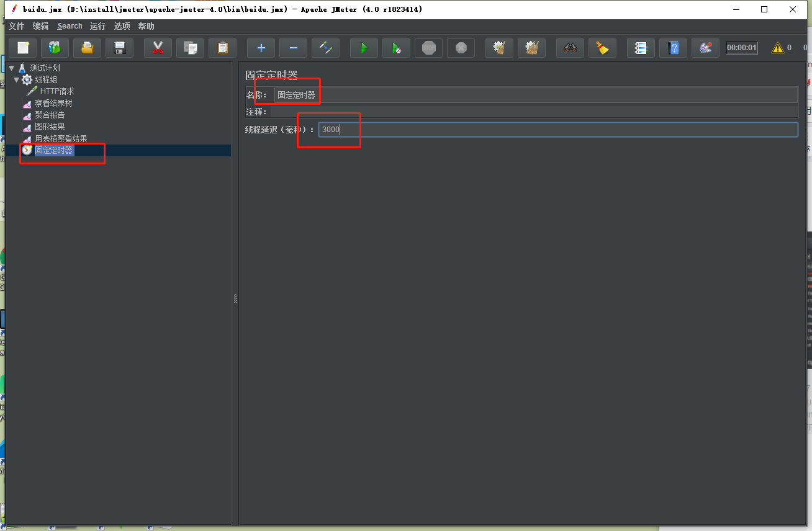Select 测试计划 in the tree
This screenshot has width=812, height=531.
pyautogui.click(x=45, y=68)
